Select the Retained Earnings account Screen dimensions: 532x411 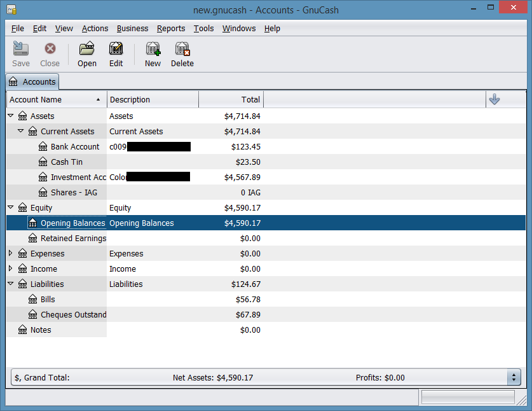[x=266, y=239]
